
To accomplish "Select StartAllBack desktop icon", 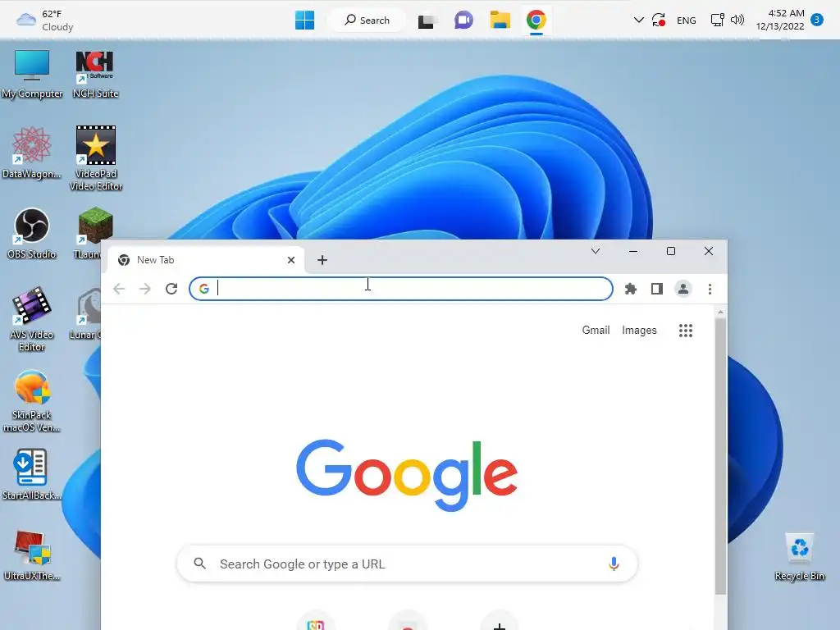I will click(32, 474).
